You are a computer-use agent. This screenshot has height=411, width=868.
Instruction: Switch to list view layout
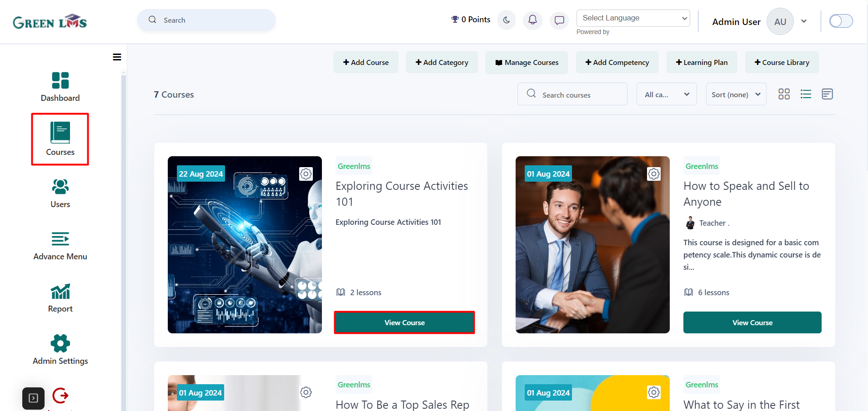(x=806, y=94)
